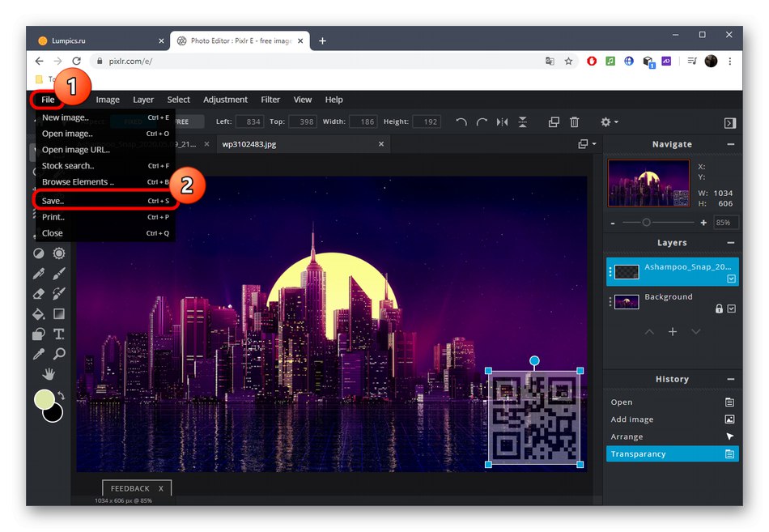Image resolution: width=769 pixels, height=532 pixels.
Task: Reload the pixlr.com page
Action: pyautogui.click(x=77, y=61)
